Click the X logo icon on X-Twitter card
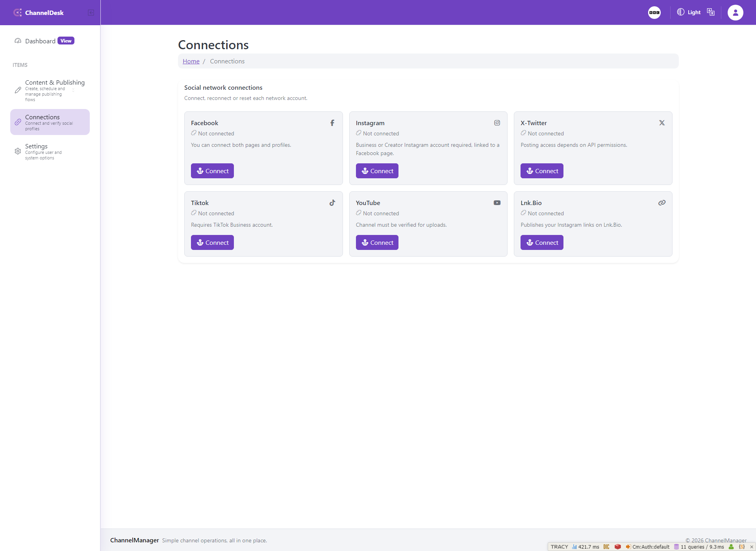 [x=662, y=123]
